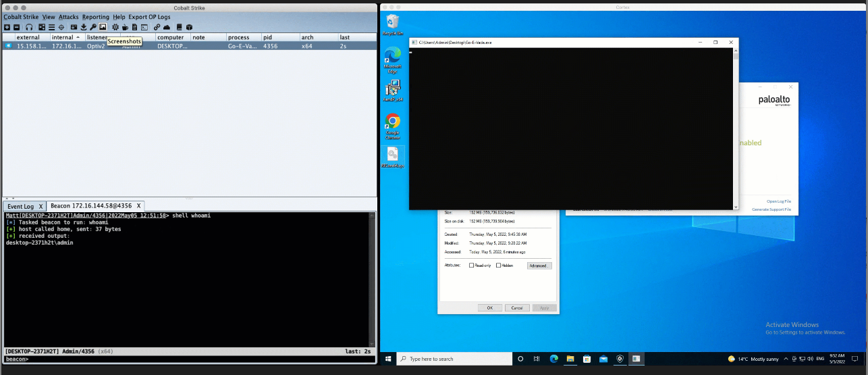Switch to target table crosshair icon
The height and width of the screenshot is (375, 868).
[x=61, y=27]
